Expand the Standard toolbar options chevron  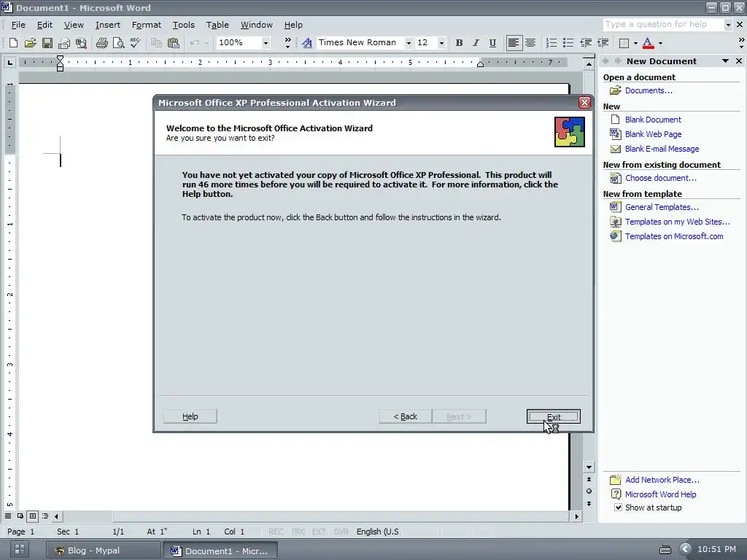coord(287,43)
